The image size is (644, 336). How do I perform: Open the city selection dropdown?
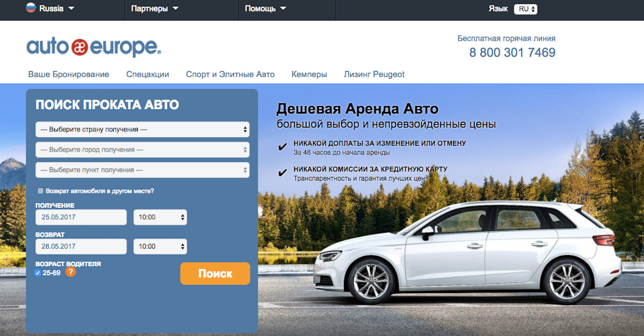142,150
